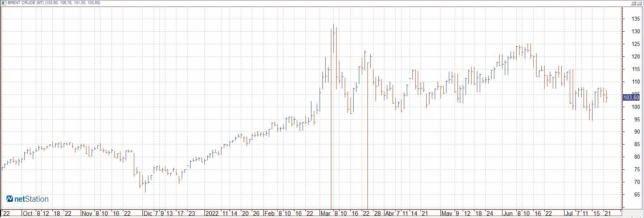Image resolution: width=644 pixels, height=218 pixels.
Task: Click the 130 price axis label
Action: [635, 31]
